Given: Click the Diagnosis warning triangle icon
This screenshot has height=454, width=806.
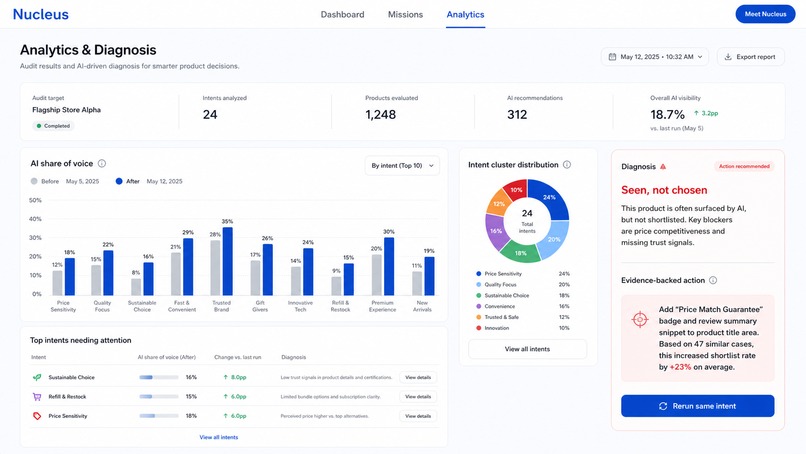Looking at the screenshot, I should [x=663, y=167].
